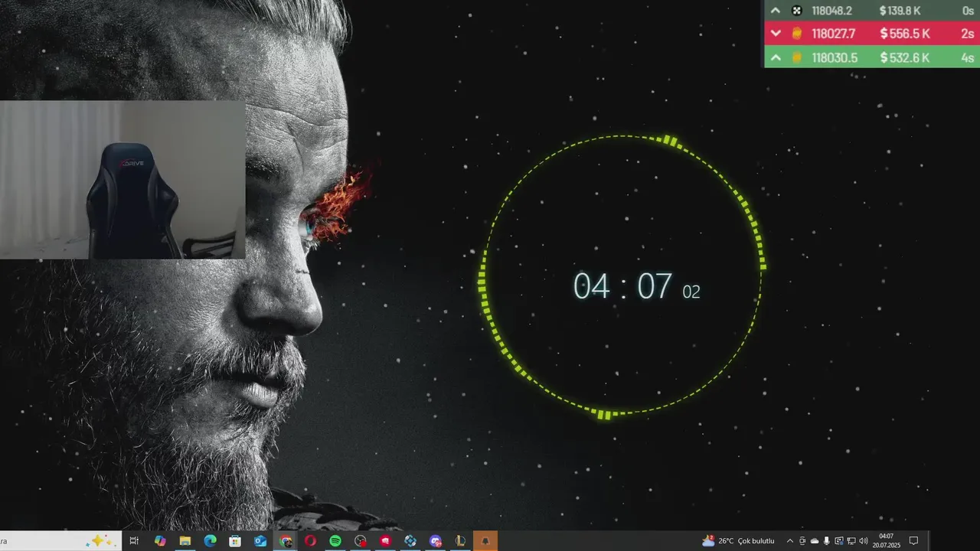
Task: Open the clock showing 04:07 20.07.2025
Action: pos(886,541)
